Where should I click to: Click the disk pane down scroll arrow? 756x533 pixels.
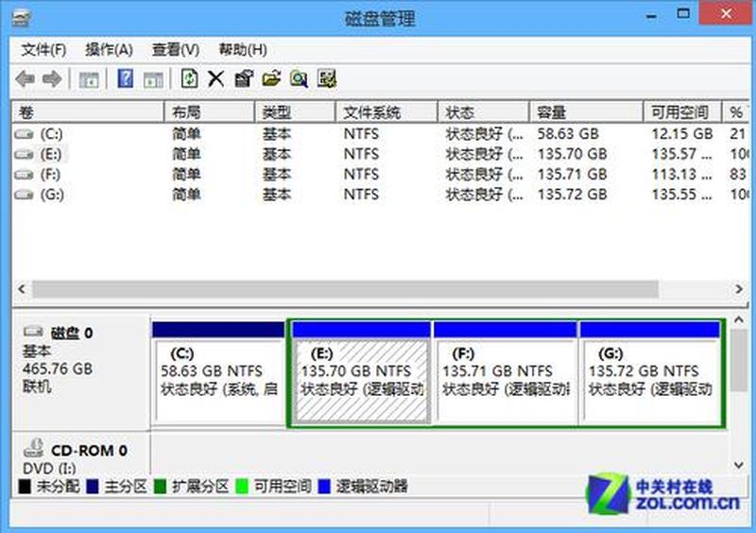739,465
